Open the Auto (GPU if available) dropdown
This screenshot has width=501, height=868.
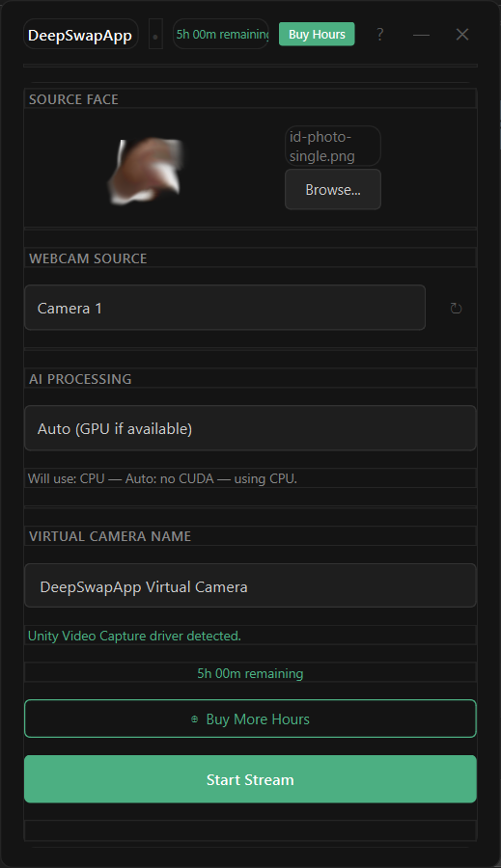pyautogui.click(x=250, y=428)
